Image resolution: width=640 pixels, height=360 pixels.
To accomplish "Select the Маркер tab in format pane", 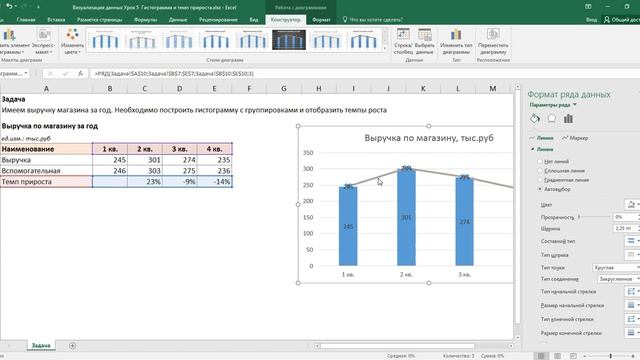I will pyautogui.click(x=575, y=138).
